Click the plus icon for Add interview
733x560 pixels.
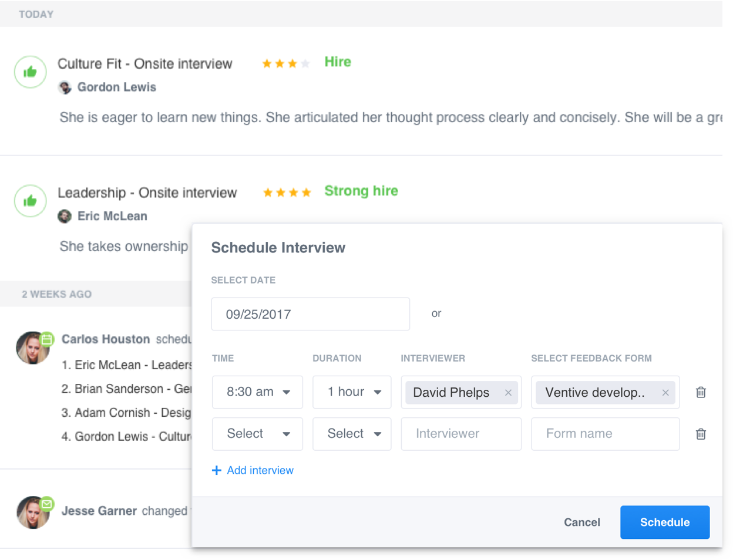[x=217, y=470]
